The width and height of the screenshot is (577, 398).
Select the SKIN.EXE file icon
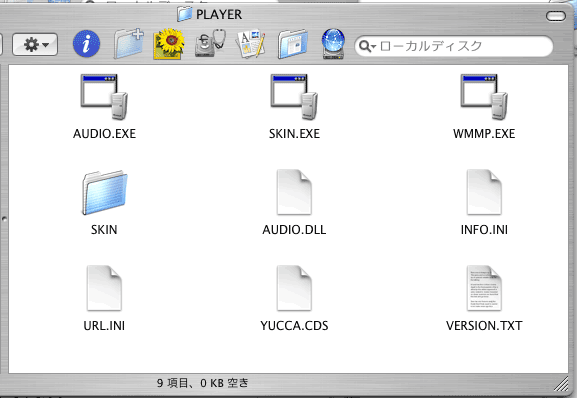point(294,97)
